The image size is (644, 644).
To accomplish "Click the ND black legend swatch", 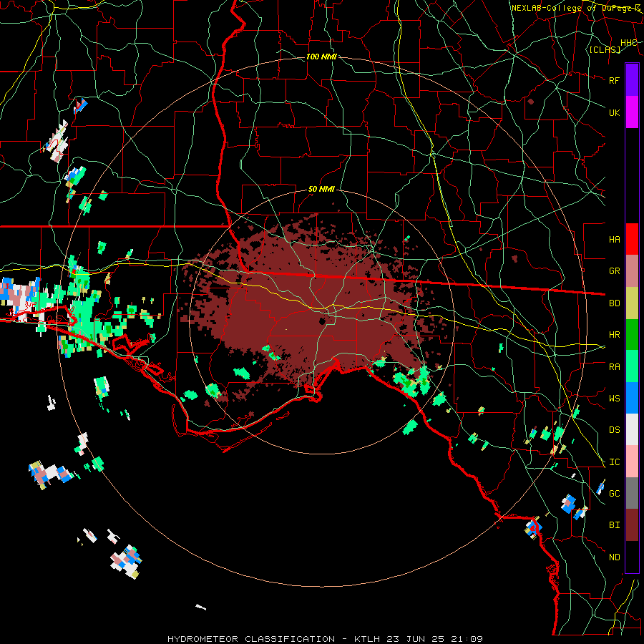I will coord(632,557).
